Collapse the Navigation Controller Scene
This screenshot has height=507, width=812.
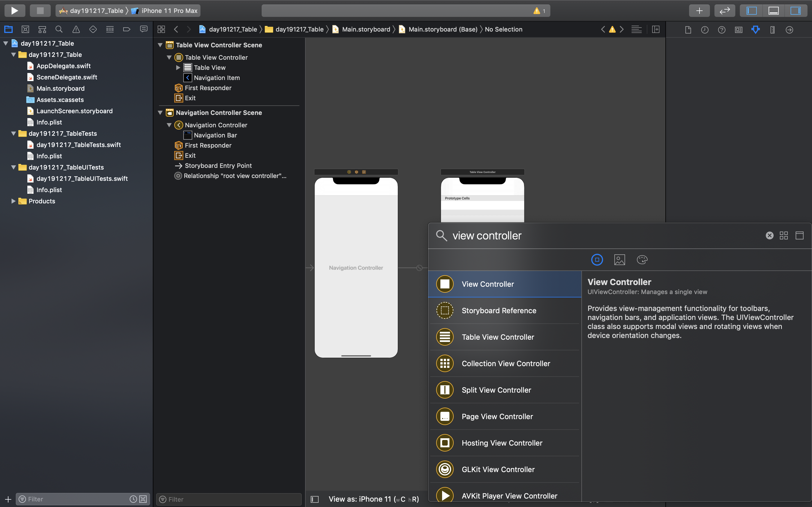click(x=160, y=113)
